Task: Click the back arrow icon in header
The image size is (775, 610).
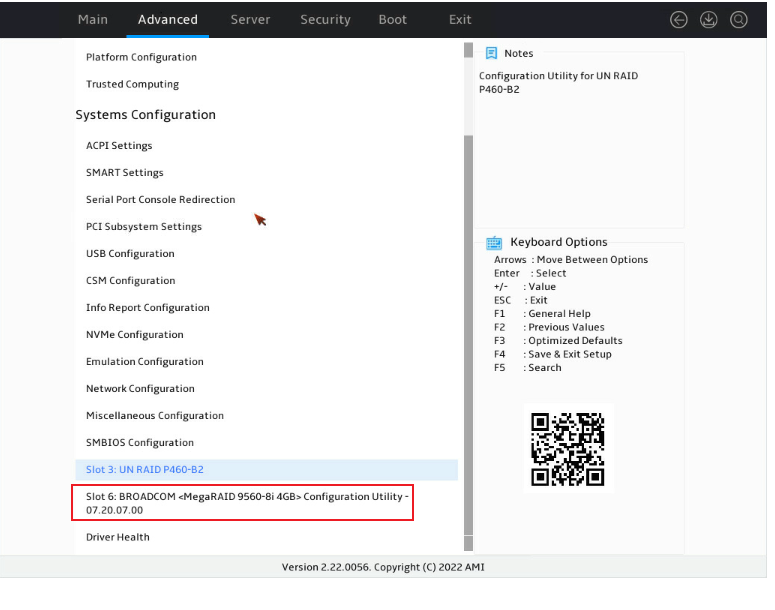Action: tap(678, 20)
